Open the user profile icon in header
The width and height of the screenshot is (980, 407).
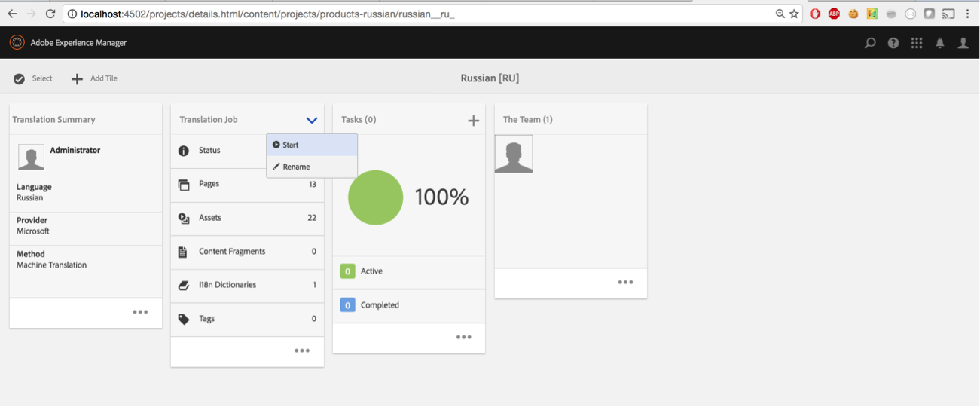[963, 44]
